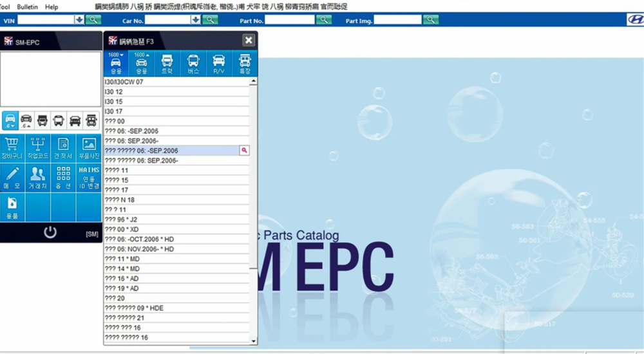Click the VIN input field
Screen dimensions: 644x354
click(x=46, y=20)
